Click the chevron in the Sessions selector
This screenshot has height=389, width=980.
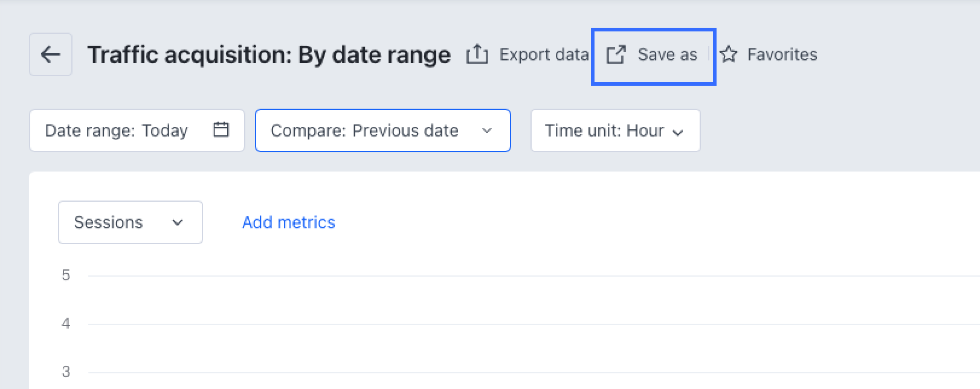[177, 222]
